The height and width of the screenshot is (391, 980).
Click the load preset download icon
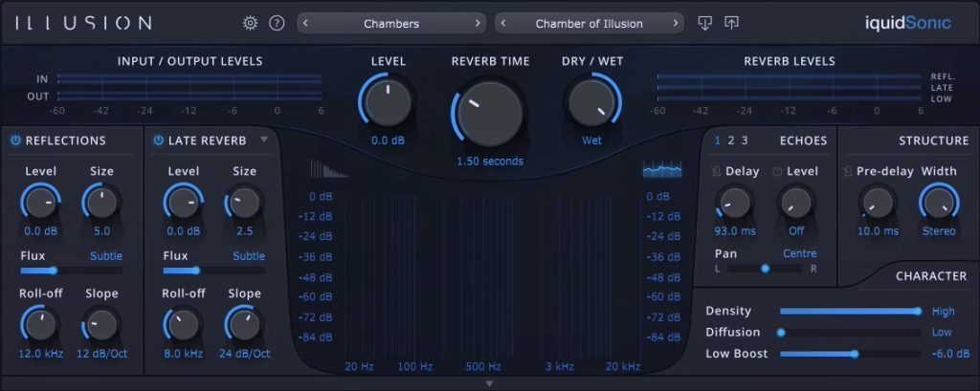point(705,23)
